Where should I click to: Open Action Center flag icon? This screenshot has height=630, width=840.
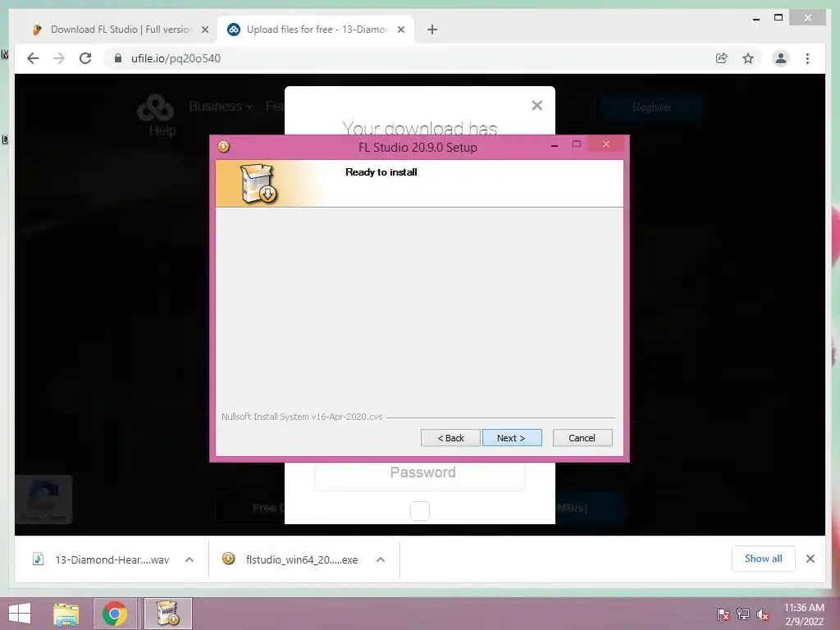click(724, 614)
